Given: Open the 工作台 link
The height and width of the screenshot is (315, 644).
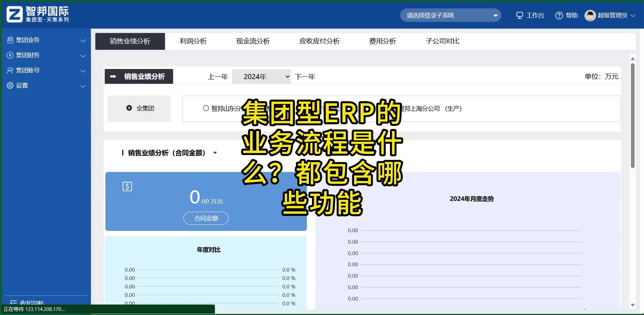Looking at the screenshot, I should (535, 15).
